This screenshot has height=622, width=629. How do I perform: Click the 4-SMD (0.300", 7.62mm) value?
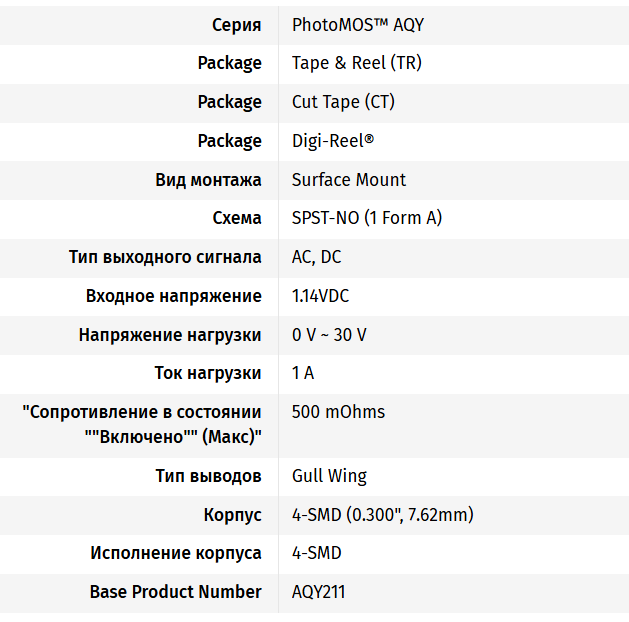pyautogui.click(x=382, y=515)
